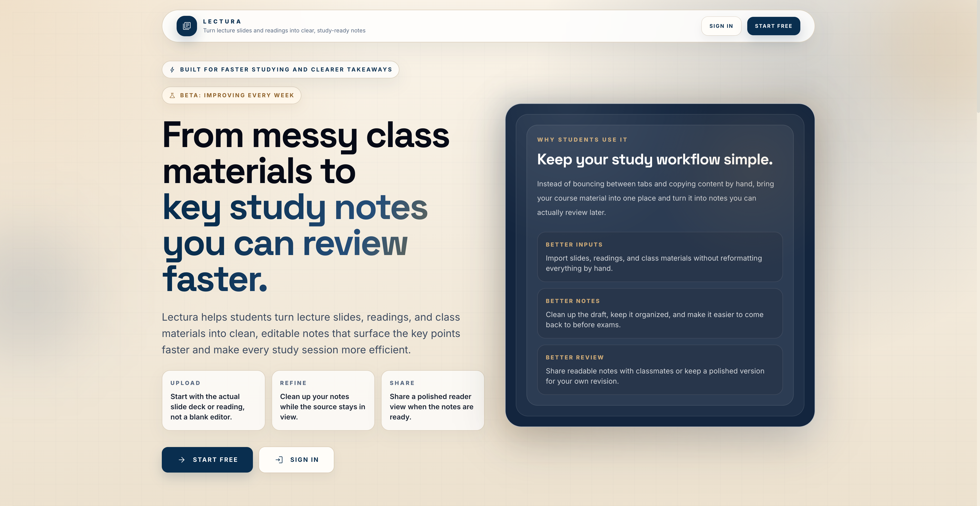Click the beta flask icon
Viewport: 980px width, 506px height.
click(172, 95)
